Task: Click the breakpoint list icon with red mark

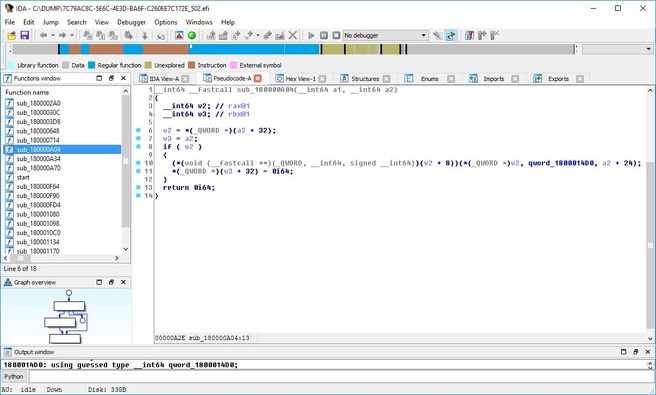Action: pyautogui.click(x=469, y=36)
